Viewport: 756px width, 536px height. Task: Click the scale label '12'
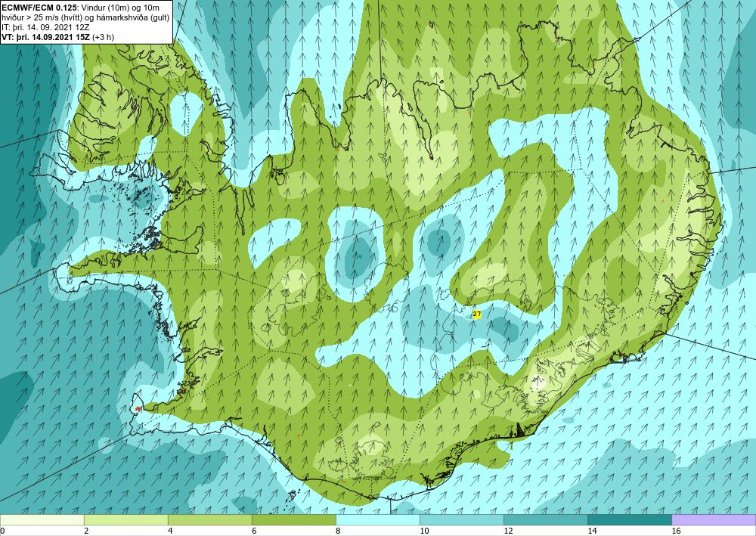(x=508, y=531)
